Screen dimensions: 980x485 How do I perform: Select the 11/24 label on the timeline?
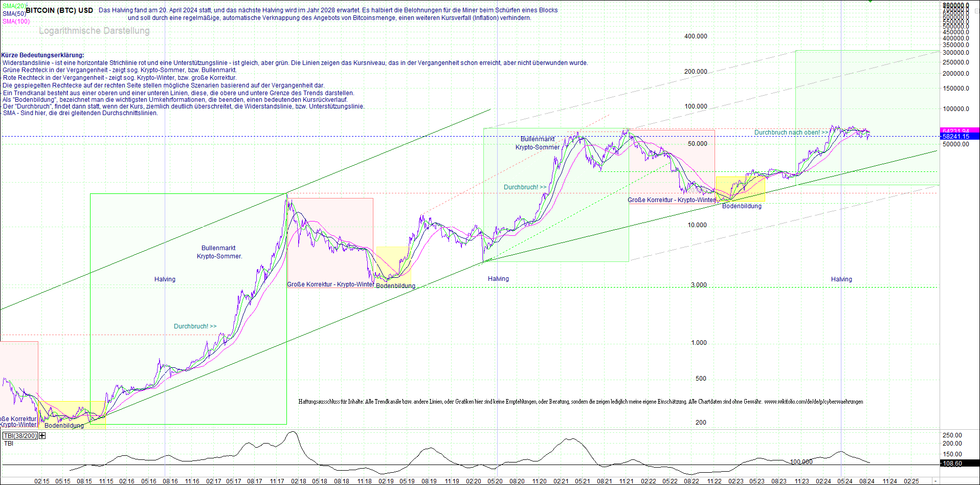(x=889, y=481)
